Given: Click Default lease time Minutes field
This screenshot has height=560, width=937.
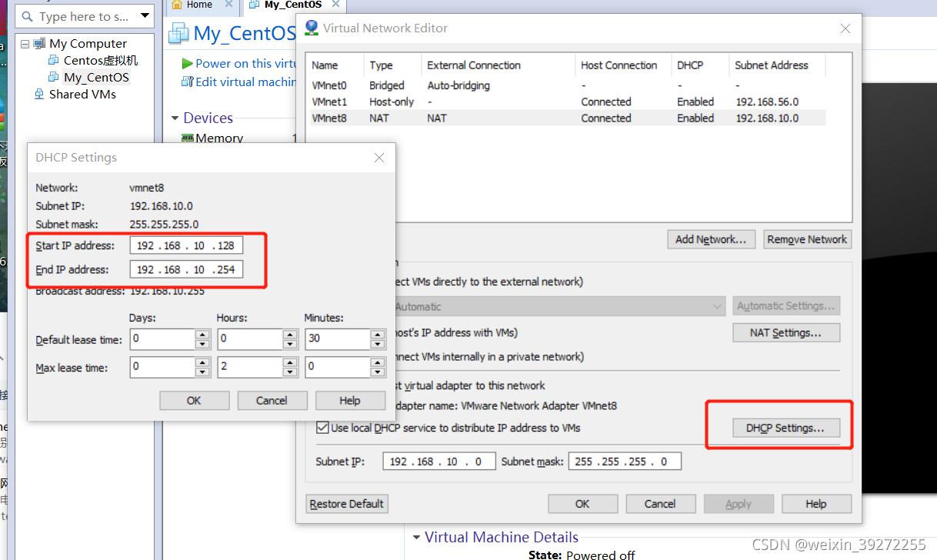Looking at the screenshot, I should tap(338, 339).
